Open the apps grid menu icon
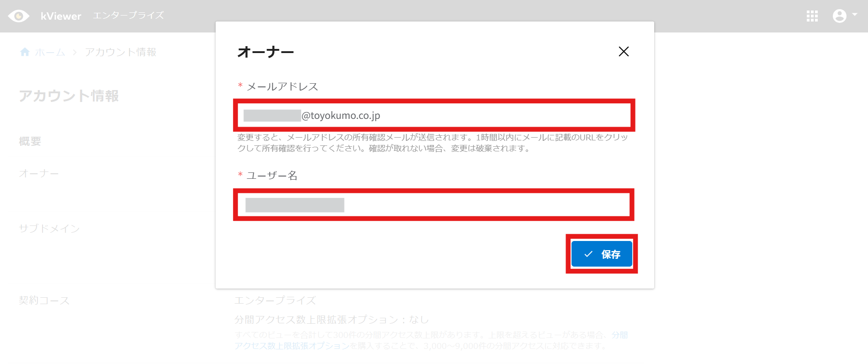The height and width of the screenshot is (364, 868). tap(812, 16)
